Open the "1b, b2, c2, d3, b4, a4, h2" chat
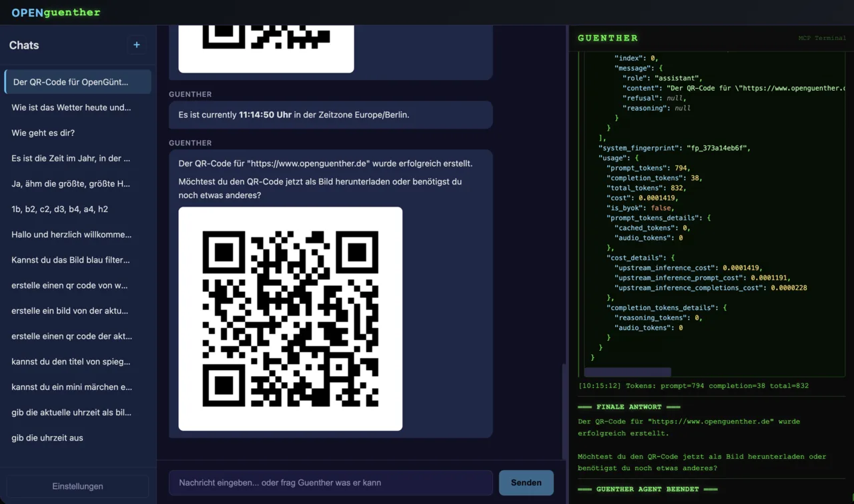This screenshot has width=854, height=504. [78, 209]
